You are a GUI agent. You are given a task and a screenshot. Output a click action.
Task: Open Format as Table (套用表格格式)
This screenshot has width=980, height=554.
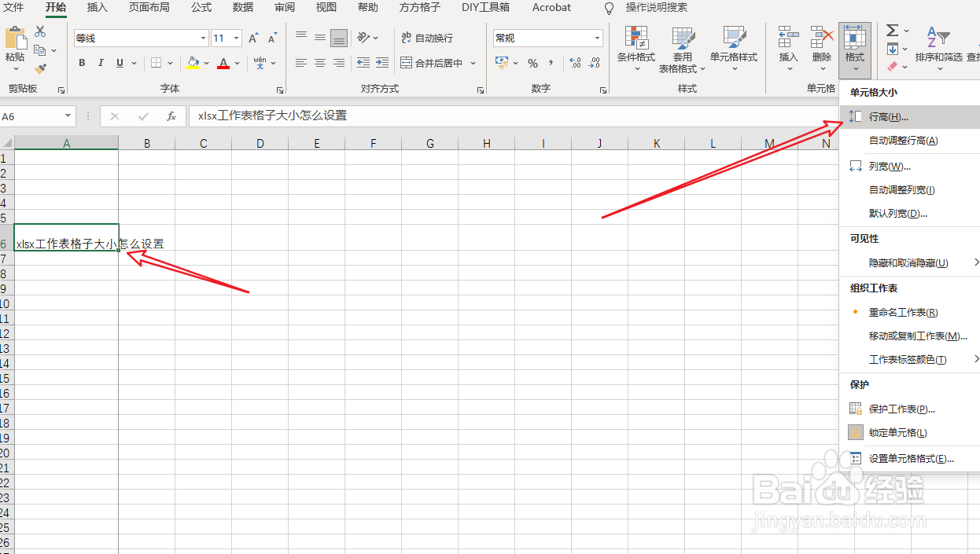click(682, 49)
